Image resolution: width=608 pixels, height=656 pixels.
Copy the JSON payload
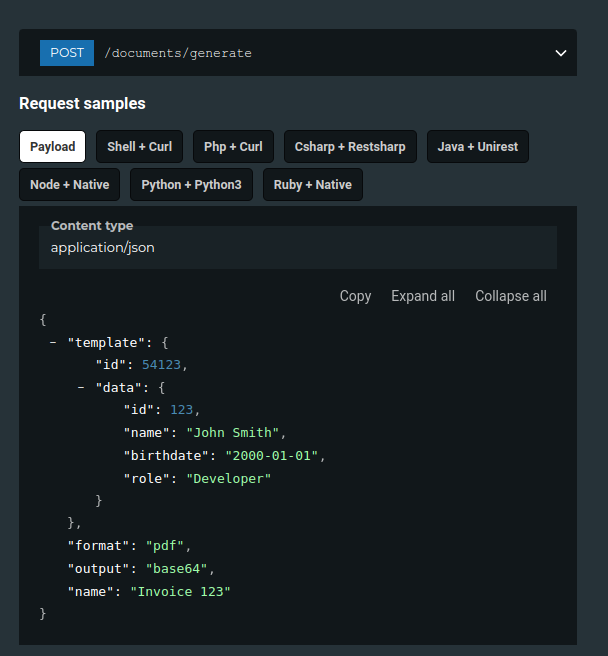click(355, 296)
